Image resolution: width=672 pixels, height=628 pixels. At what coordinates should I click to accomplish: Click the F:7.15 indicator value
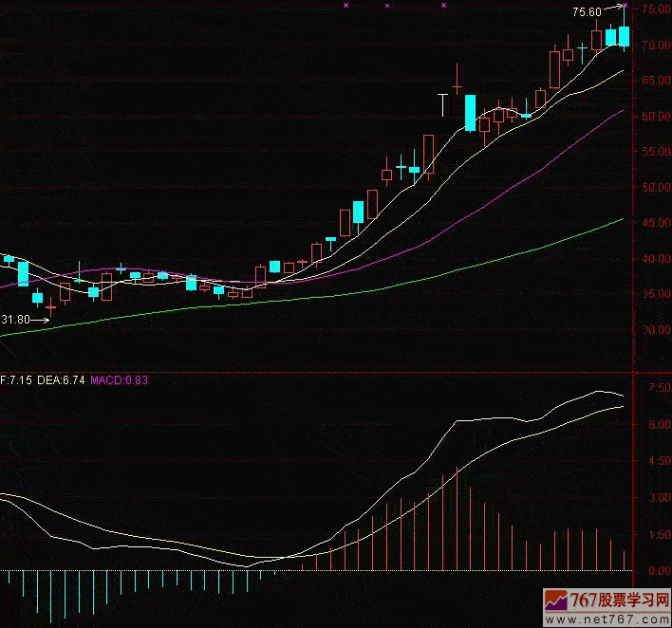coord(16,379)
